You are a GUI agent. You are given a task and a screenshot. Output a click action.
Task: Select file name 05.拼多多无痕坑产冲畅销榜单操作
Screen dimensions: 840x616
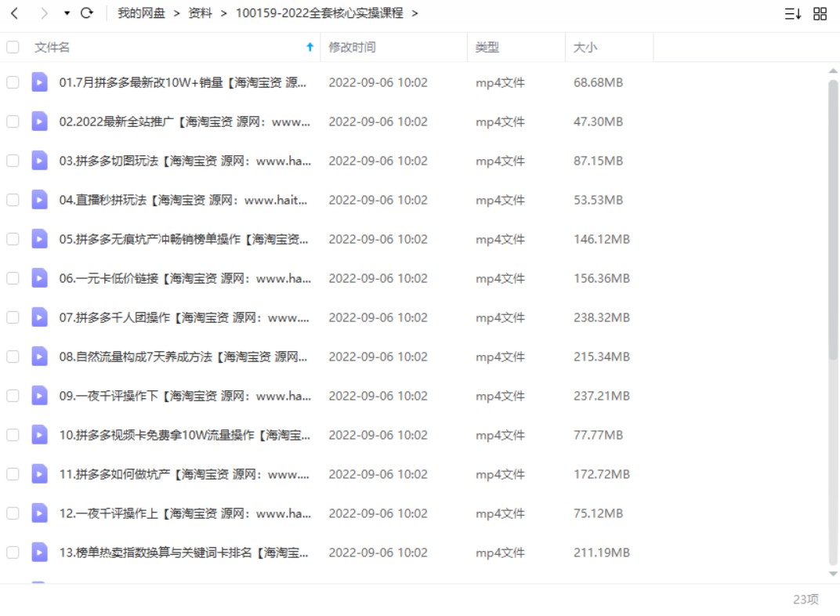183,239
